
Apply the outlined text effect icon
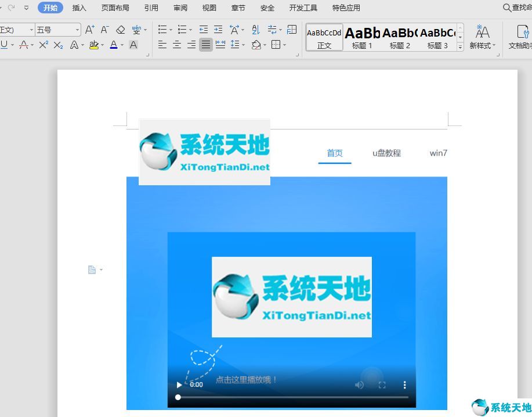point(74,45)
